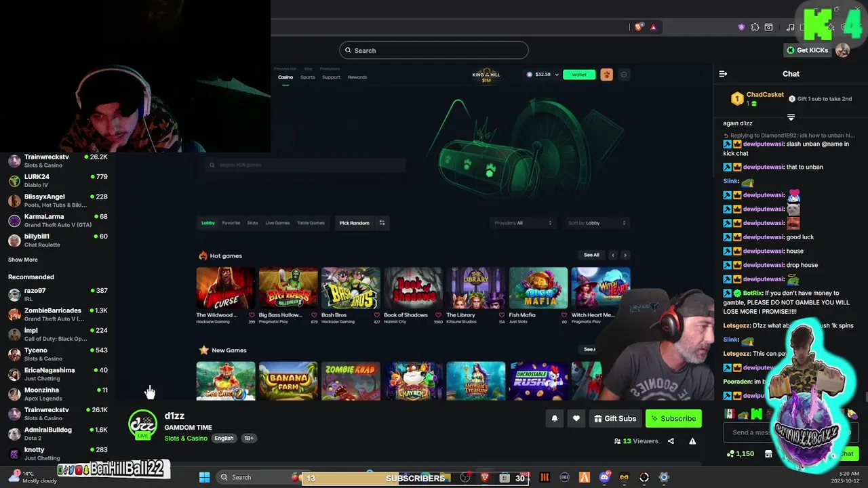Expand the pinned gift leaderboard chevron
The image size is (868, 488).
click(791, 117)
